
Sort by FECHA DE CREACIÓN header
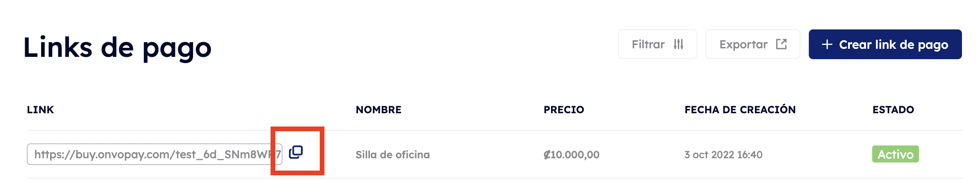point(740,109)
